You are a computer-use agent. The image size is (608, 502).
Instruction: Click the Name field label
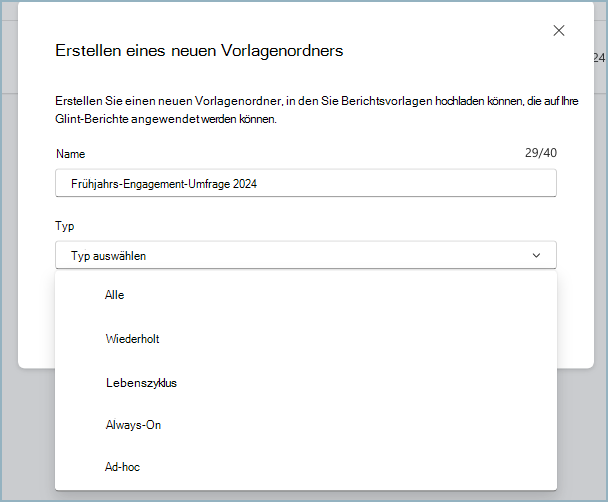tap(71, 154)
